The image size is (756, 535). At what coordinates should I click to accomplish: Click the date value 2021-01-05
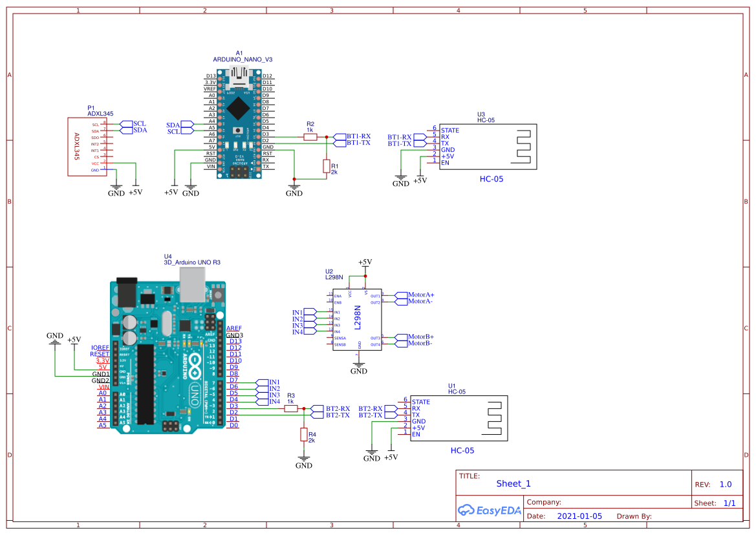(x=579, y=516)
